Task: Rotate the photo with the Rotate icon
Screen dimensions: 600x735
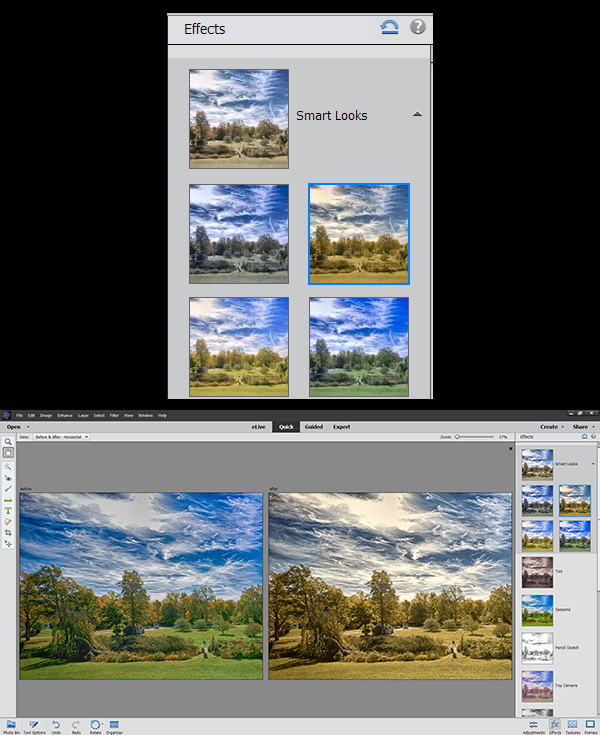Action: (95, 727)
